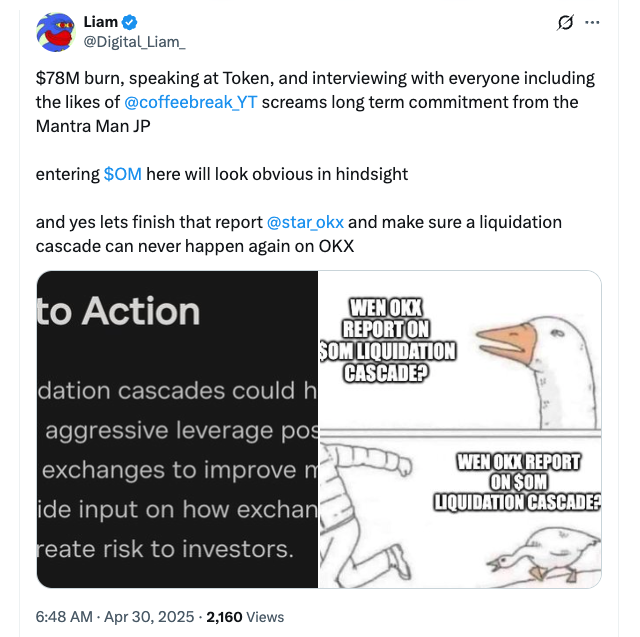Viewport: 640px width, 637px height.
Task: View the 2,160 Views count
Action: click(x=245, y=617)
